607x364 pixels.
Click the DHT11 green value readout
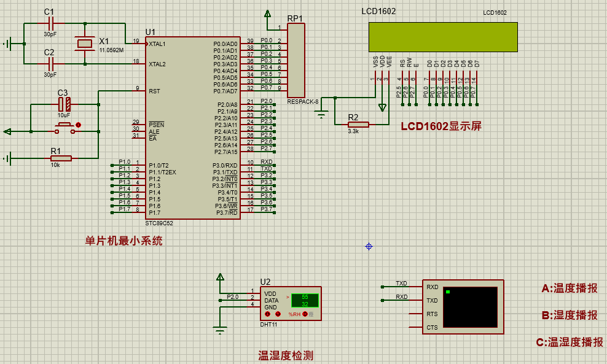[305, 300]
